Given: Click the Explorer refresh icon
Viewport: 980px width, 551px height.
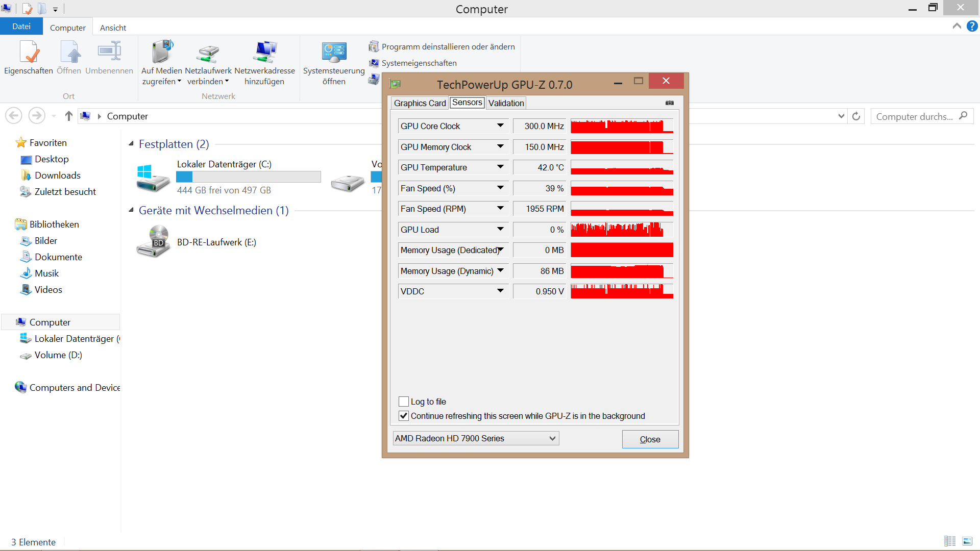Looking at the screenshot, I should click(856, 116).
